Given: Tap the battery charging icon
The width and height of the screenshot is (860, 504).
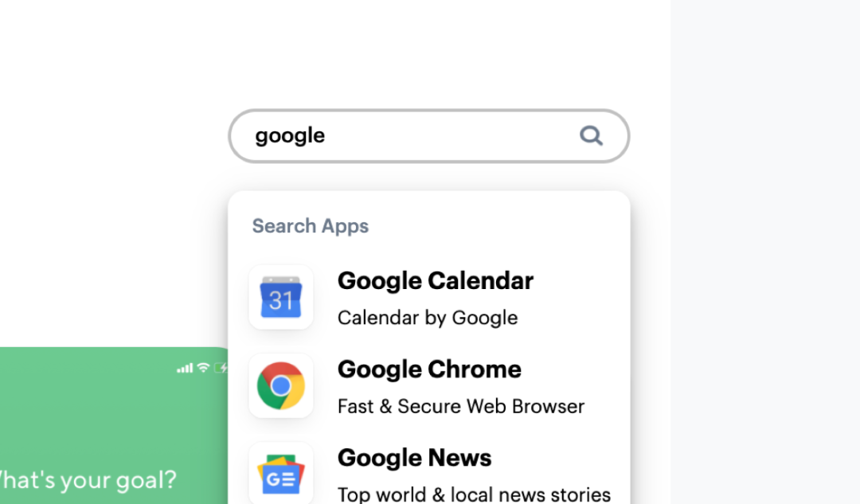Looking at the screenshot, I should pos(221,367).
